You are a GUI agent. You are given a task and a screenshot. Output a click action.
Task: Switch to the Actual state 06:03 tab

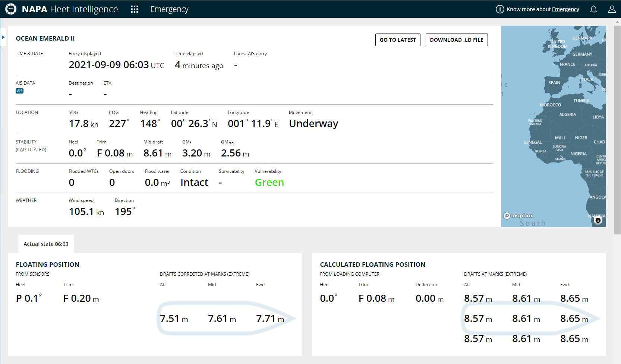[x=46, y=244]
